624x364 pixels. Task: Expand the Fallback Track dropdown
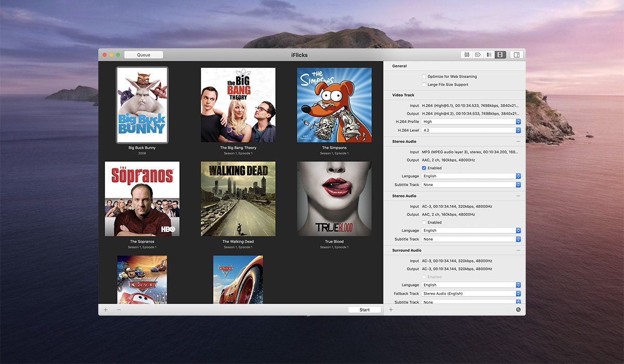[471, 294]
